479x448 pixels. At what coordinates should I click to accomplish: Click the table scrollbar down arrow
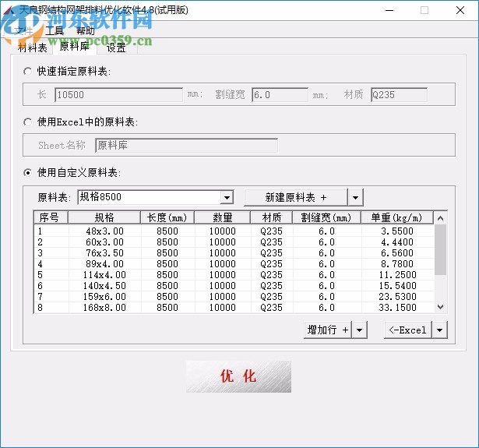pos(440,307)
